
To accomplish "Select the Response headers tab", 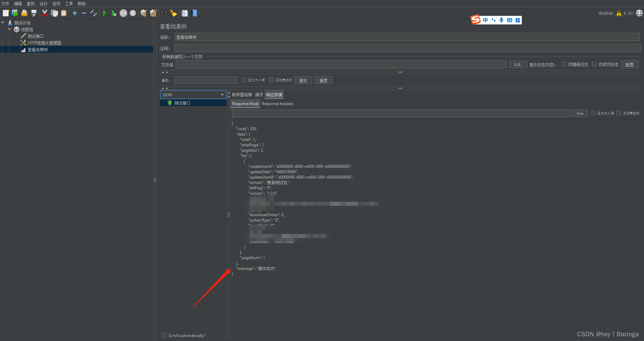I will (x=278, y=104).
